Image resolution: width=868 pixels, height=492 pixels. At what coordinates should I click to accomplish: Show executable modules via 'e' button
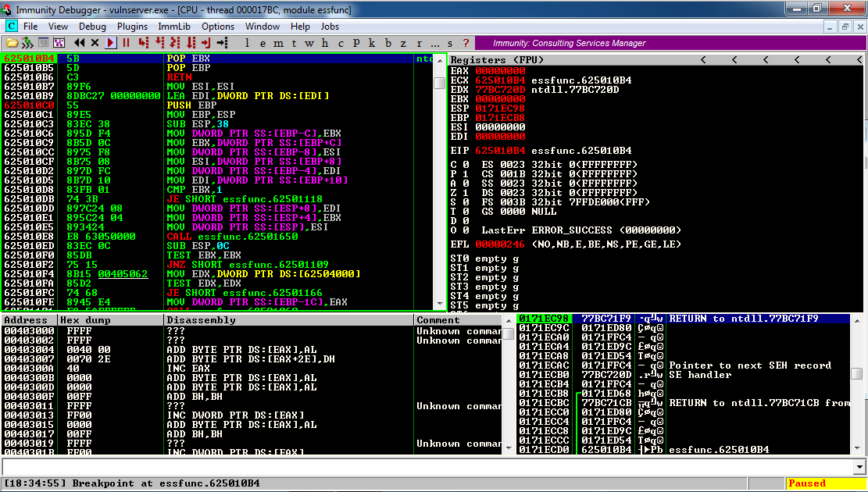pos(264,43)
